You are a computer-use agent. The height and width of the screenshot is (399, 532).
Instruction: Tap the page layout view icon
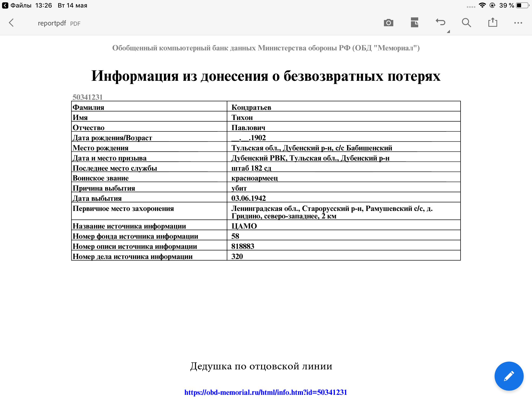point(414,23)
